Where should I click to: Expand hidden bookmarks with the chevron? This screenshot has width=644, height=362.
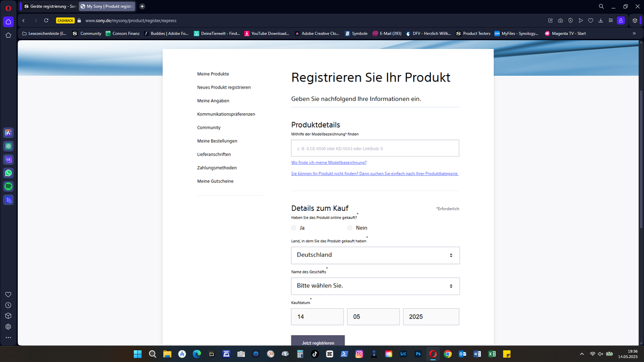[634, 33]
